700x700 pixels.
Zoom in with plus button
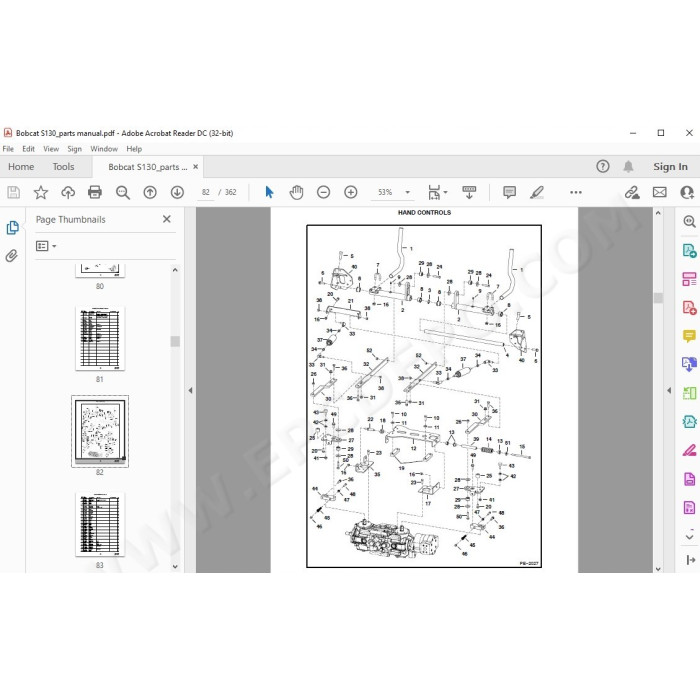(x=351, y=192)
